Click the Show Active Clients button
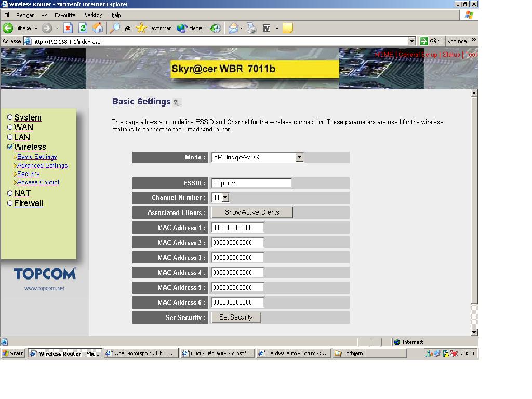The height and width of the screenshot is (399, 532). (x=252, y=212)
